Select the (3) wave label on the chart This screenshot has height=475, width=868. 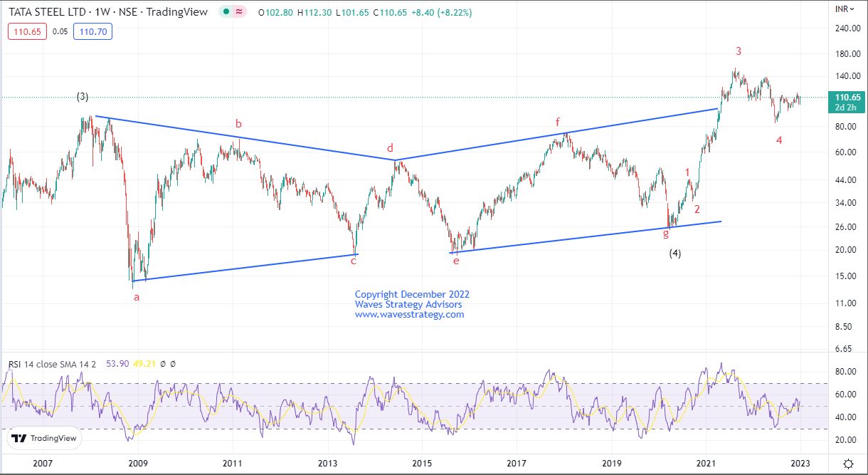click(83, 97)
